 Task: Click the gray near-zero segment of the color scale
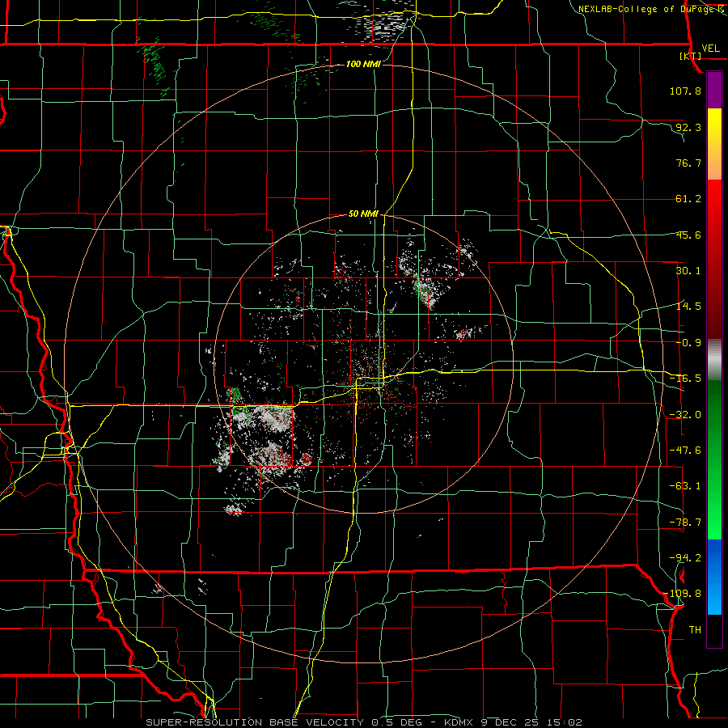coord(714,360)
